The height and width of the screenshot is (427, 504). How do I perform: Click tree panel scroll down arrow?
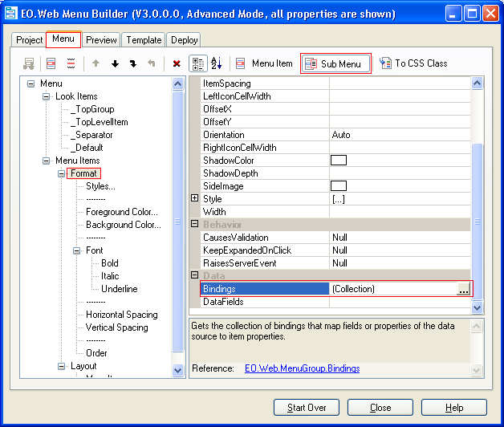point(177,370)
